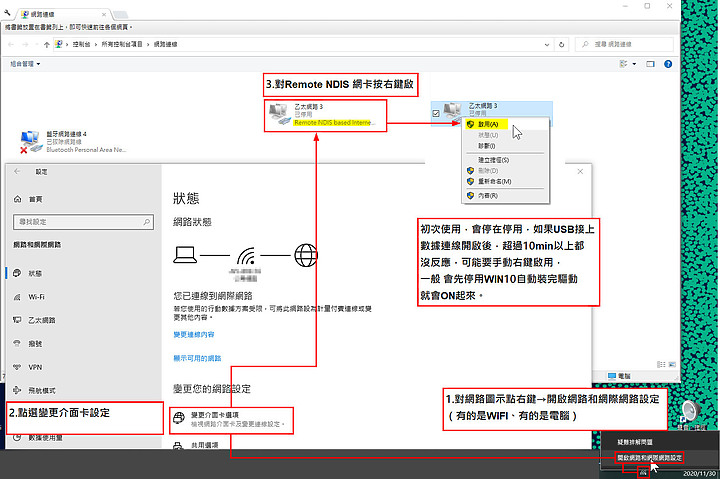Select the Bluetooth network connection 4 adapter icon
This screenshot has height=479, width=720.
coord(31,141)
